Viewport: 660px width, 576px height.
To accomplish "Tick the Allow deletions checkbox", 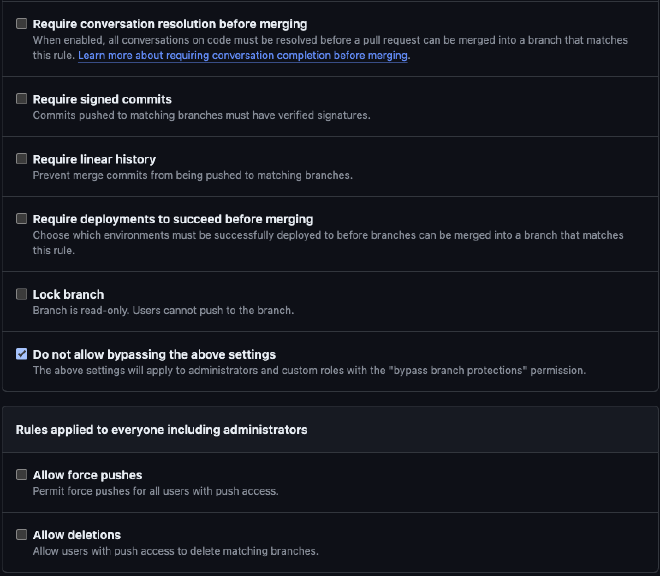I will pos(21,534).
